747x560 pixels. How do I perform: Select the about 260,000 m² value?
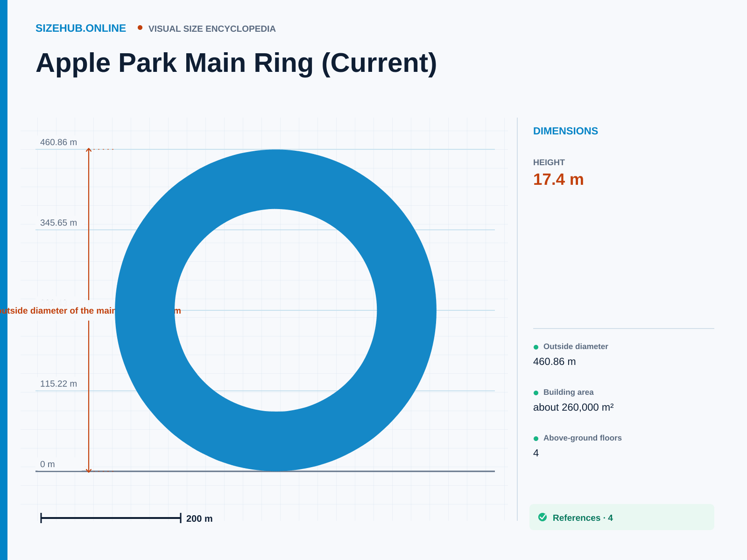[x=573, y=407]
